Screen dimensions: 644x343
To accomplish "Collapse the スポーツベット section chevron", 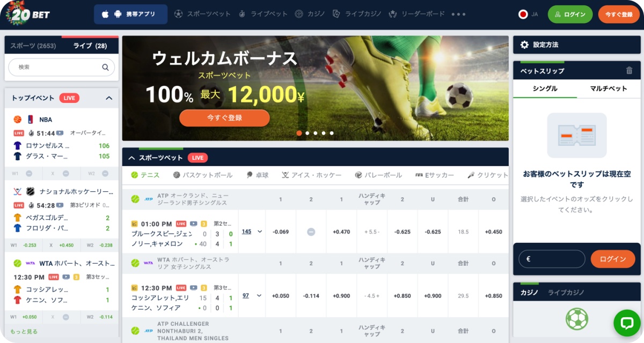I will 131,158.
